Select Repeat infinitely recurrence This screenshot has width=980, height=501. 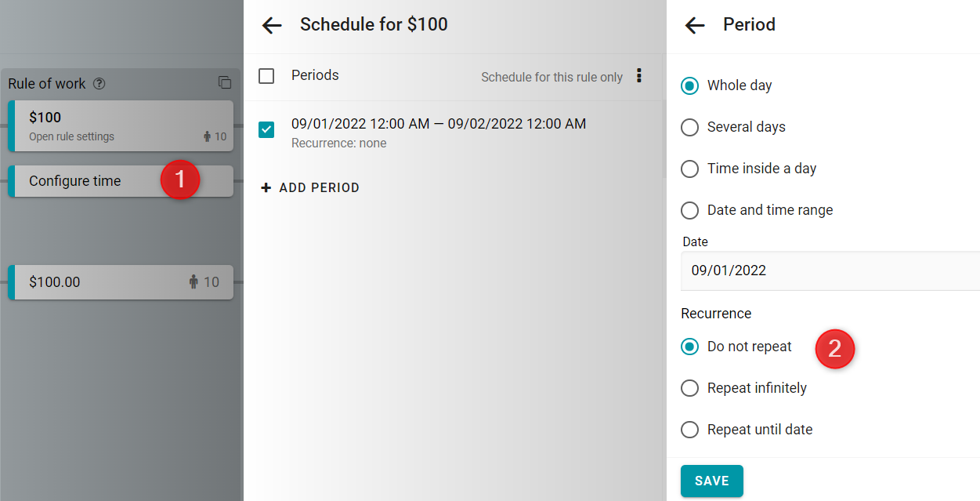[689, 388]
